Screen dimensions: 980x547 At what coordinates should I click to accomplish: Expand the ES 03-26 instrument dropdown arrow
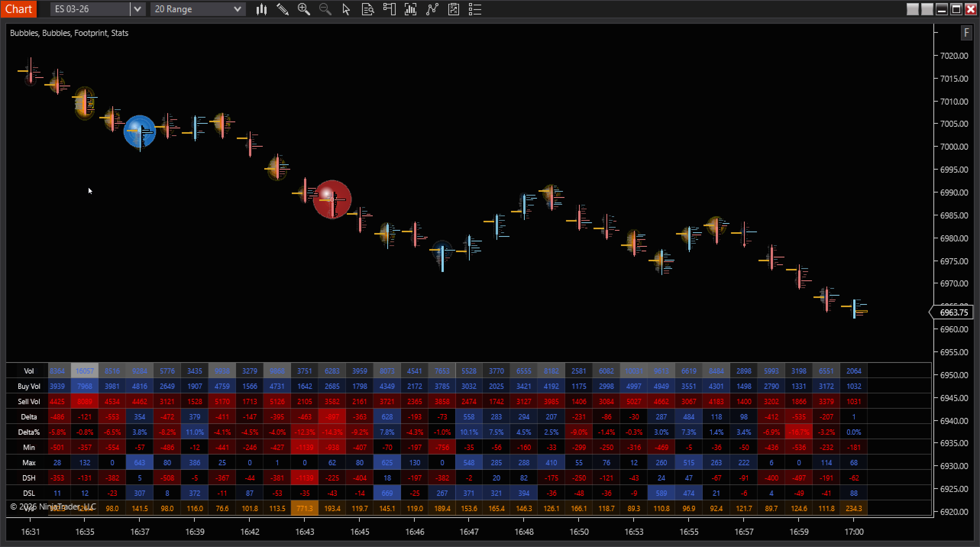[x=137, y=9]
